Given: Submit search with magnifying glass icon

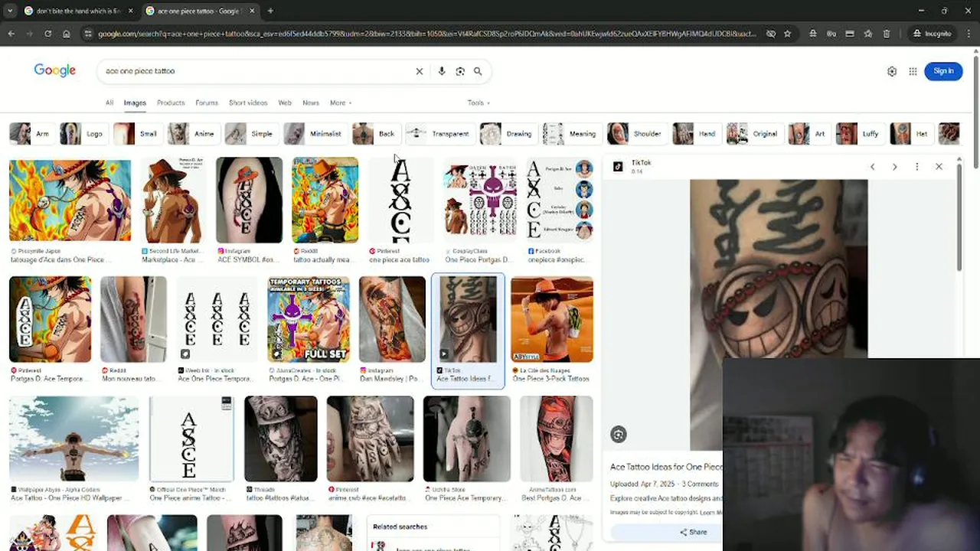Looking at the screenshot, I should pos(478,71).
